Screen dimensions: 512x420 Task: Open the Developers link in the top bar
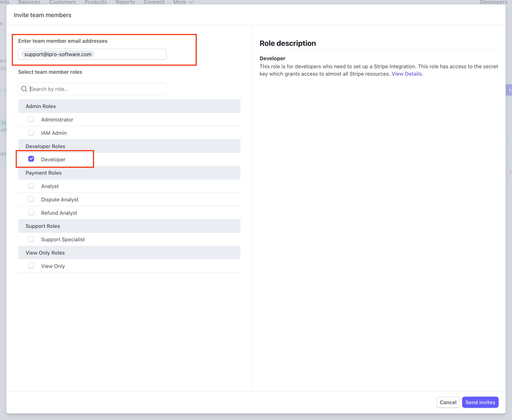point(493,2)
